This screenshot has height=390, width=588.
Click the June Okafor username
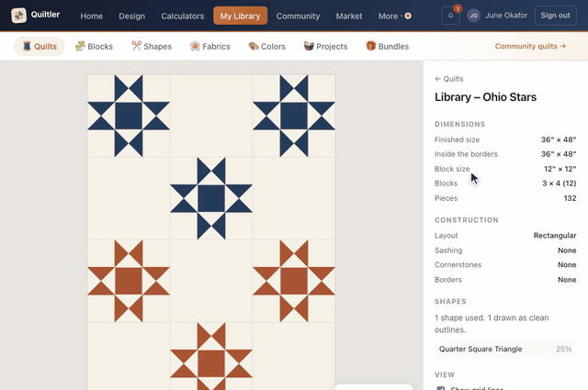click(506, 16)
